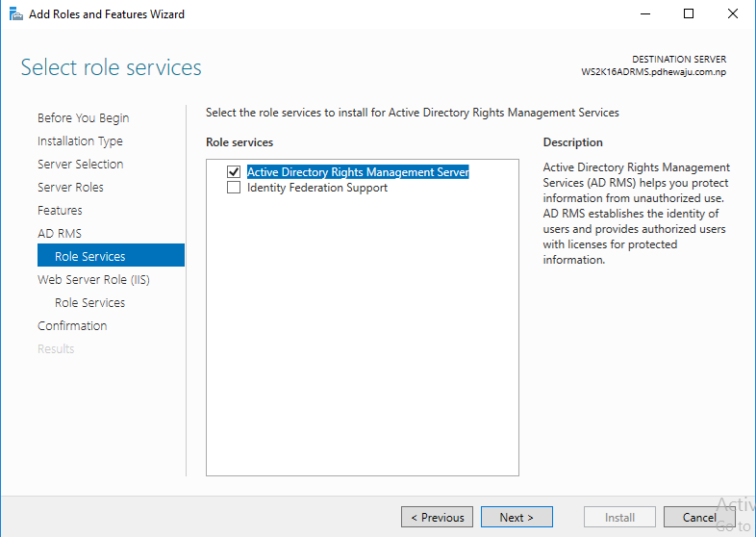Minimize the wizard window
This screenshot has height=537, width=756.
tap(645, 13)
